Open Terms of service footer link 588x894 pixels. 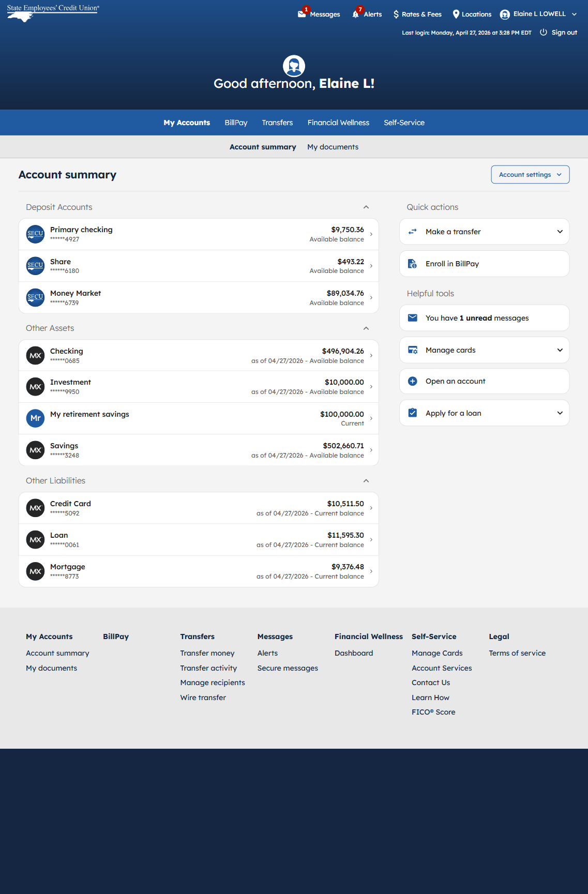pyautogui.click(x=517, y=653)
